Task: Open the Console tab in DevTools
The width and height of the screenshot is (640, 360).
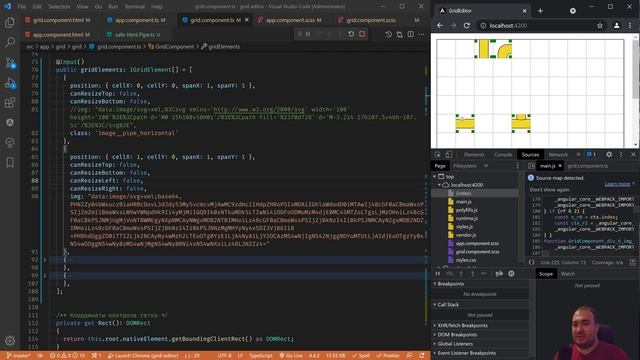Action: 503,155
